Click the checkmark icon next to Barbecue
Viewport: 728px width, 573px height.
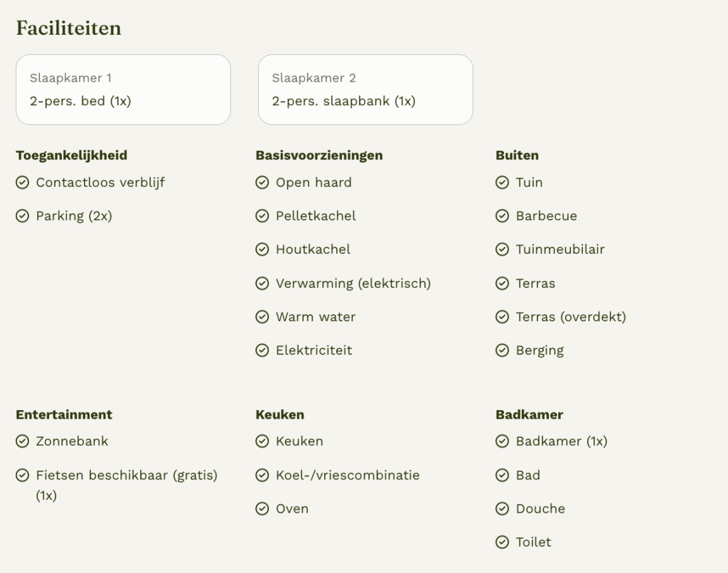(503, 216)
